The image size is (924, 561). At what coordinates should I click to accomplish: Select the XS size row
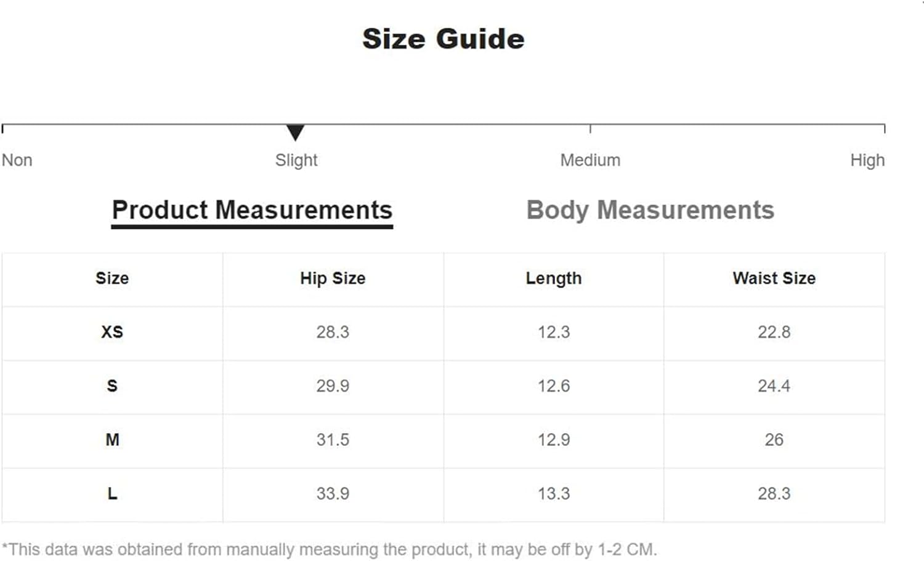point(443,333)
